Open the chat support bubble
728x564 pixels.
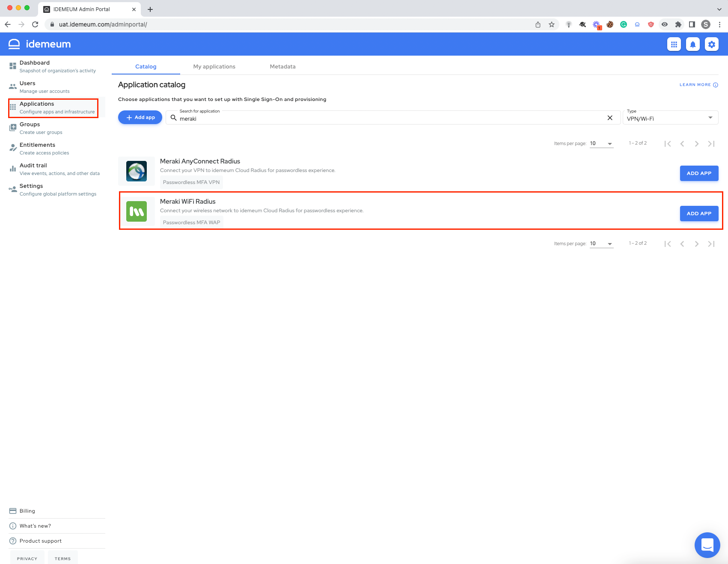tap(707, 545)
